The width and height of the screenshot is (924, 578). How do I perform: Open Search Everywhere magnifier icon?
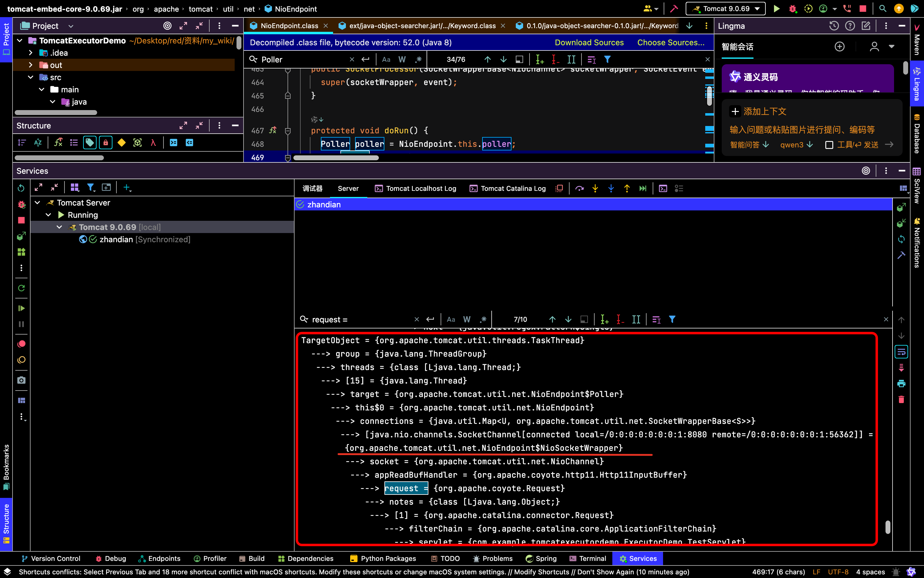[x=883, y=9]
